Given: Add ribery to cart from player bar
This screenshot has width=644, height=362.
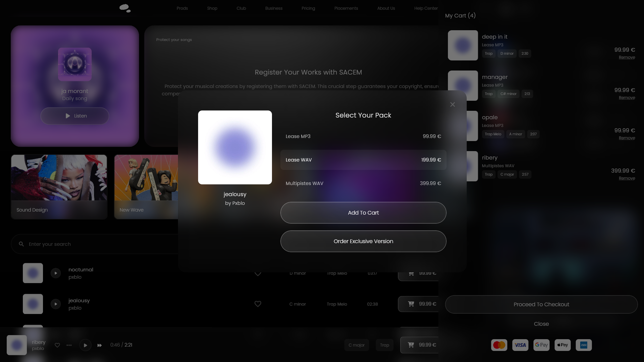Looking at the screenshot, I should [x=419, y=345].
